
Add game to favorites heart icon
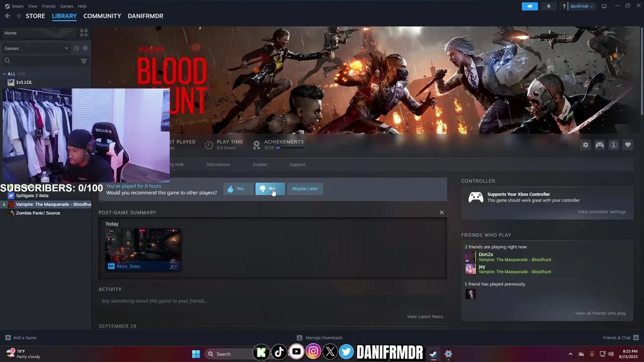(628, 145)
